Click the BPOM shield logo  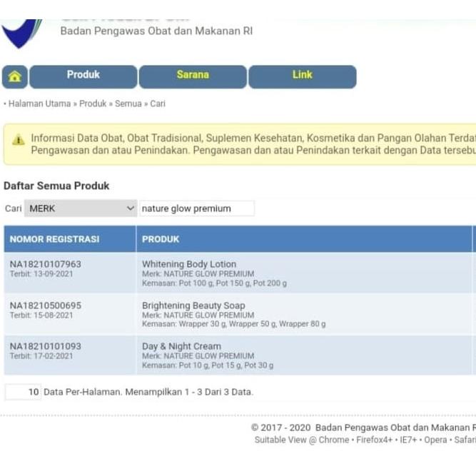[x=20, y=32]
